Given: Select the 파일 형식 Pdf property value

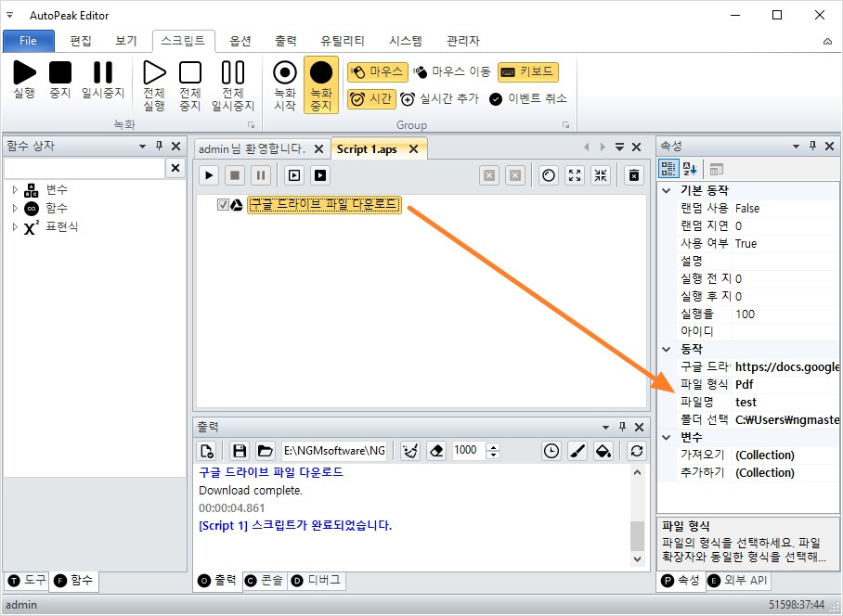Looking at the screenshot, I should click(x=786, y=384).
